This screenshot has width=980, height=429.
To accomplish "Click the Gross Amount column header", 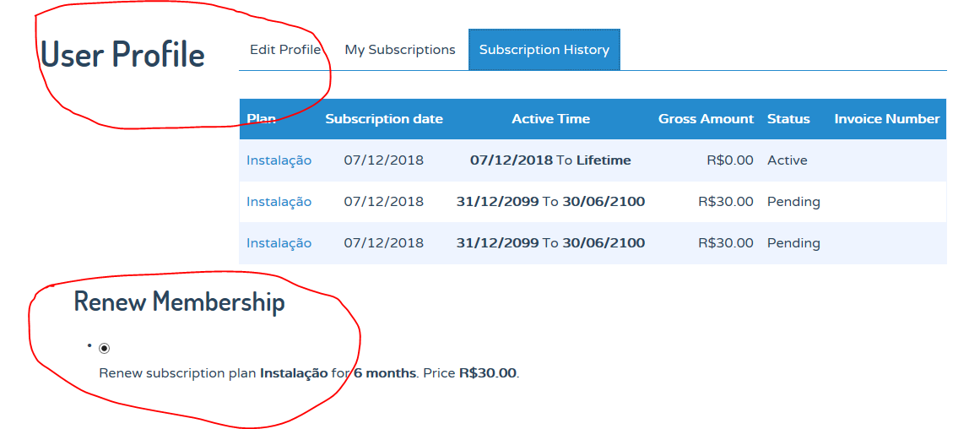I will tap(707, 119).
